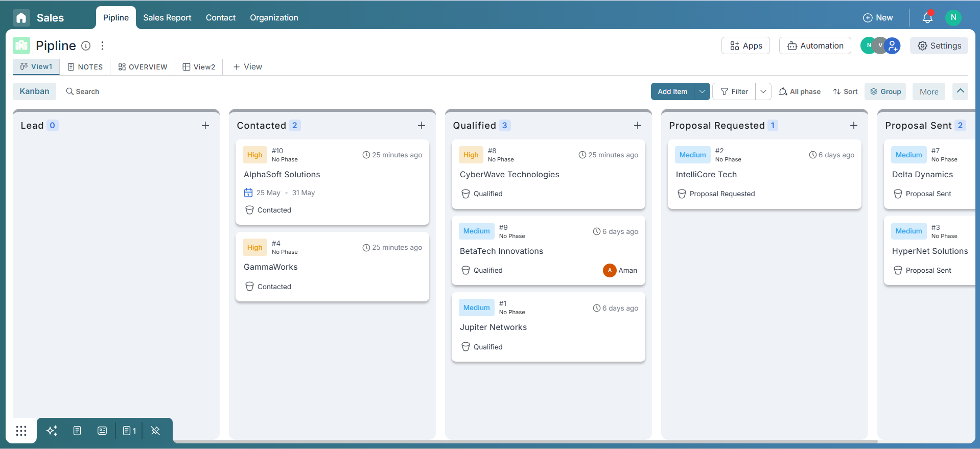Open the Jupiter Networks card
This screenshot has height=449, width=980.
[548, 327]
